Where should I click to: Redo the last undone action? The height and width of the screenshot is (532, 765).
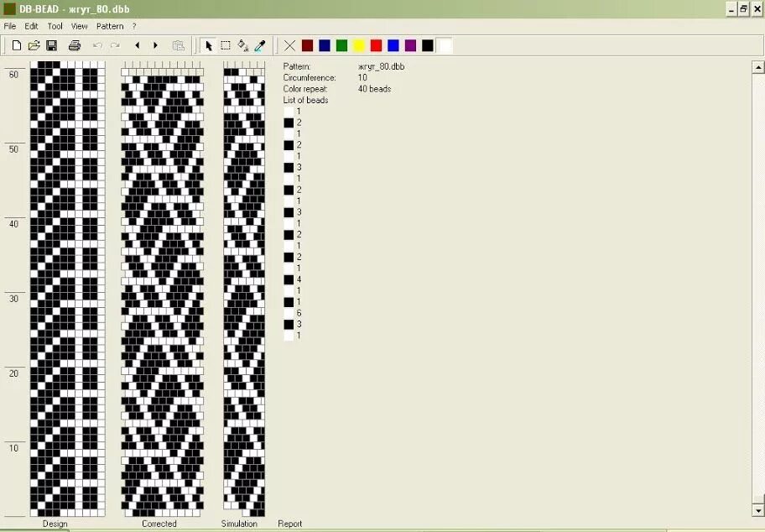click(x=115, y=46)
